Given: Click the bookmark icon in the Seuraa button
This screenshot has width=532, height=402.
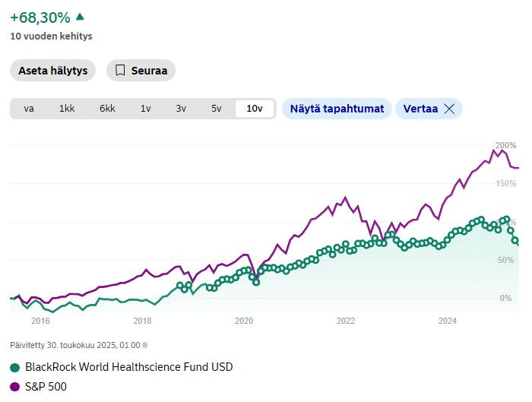Looking at the screenshot, I should click(x=120, y=71).
